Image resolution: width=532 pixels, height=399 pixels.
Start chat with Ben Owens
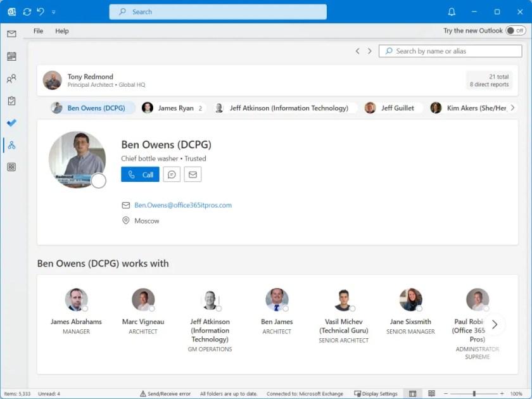(x=172, y=174)
